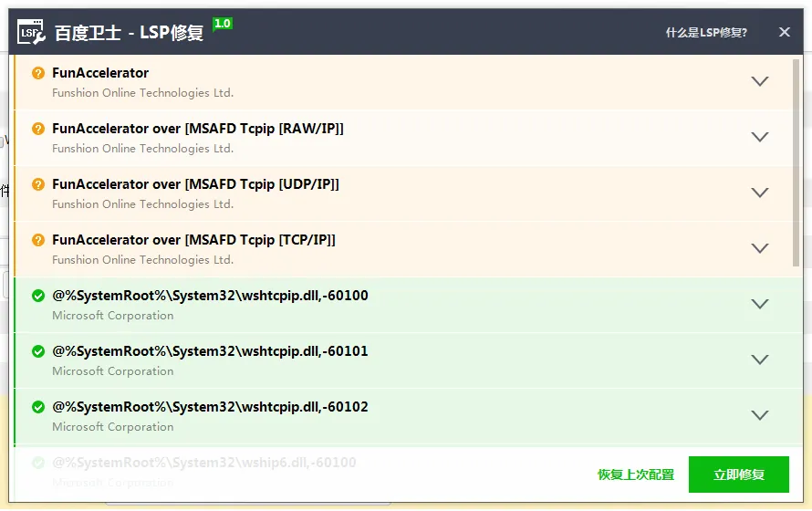
Task: Click the warning icon for FunAccelerator over UDP/IP
Action: (38, 184)
